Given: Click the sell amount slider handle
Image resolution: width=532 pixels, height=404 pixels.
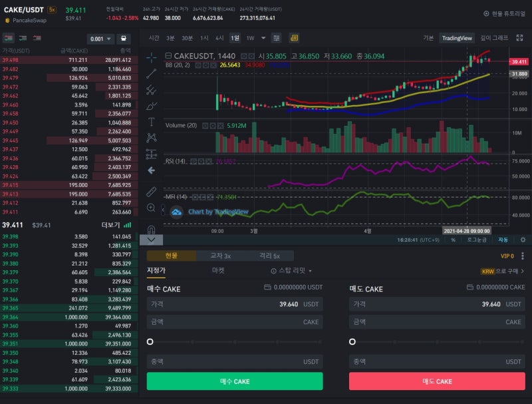Looking at the screenshot, I should click(352, 342).
